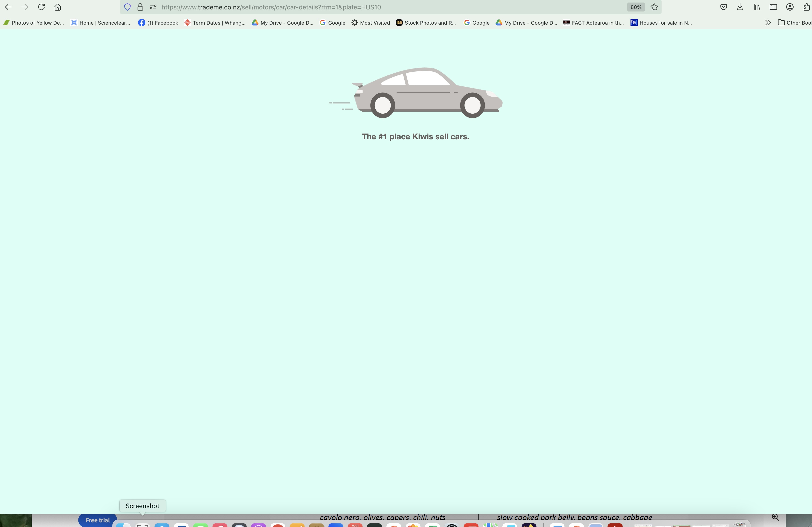Reload the current Trade Me page

(x=41, y=7)
